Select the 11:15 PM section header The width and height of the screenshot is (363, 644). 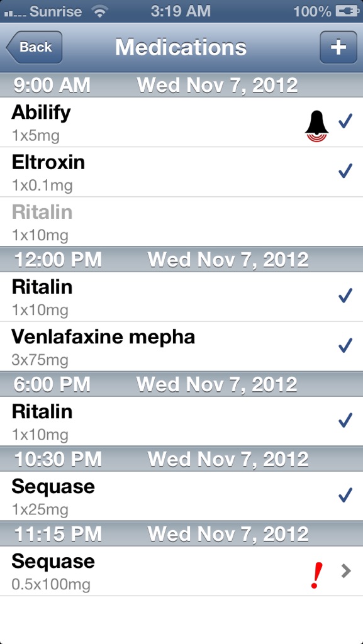181,533
